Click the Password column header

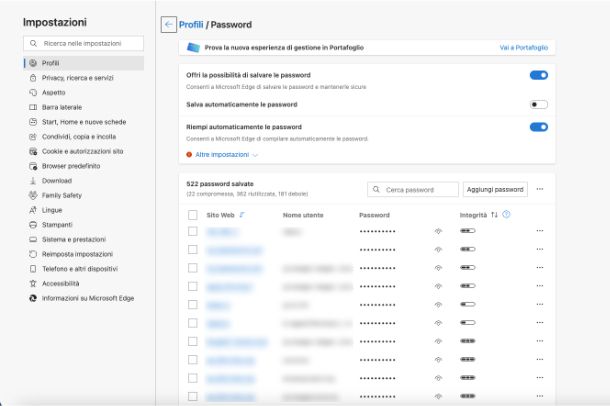[x=374, y=215]
